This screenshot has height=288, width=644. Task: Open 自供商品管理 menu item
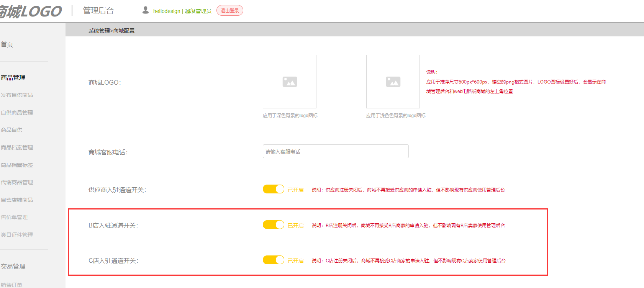[17, 113]
